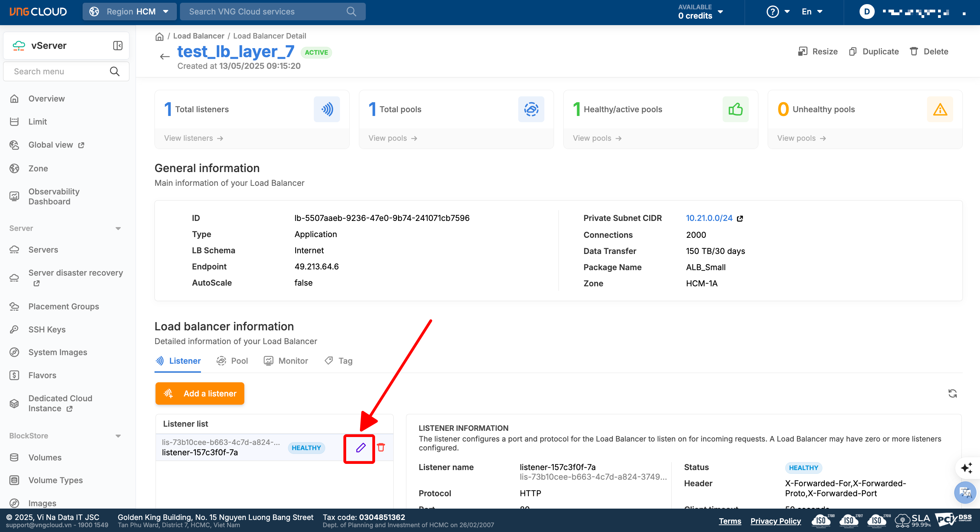Screen dimensions: 980x532
Task: Click the search menu magnifier icon
Action: pyautogui.click(x=115, y=71)
